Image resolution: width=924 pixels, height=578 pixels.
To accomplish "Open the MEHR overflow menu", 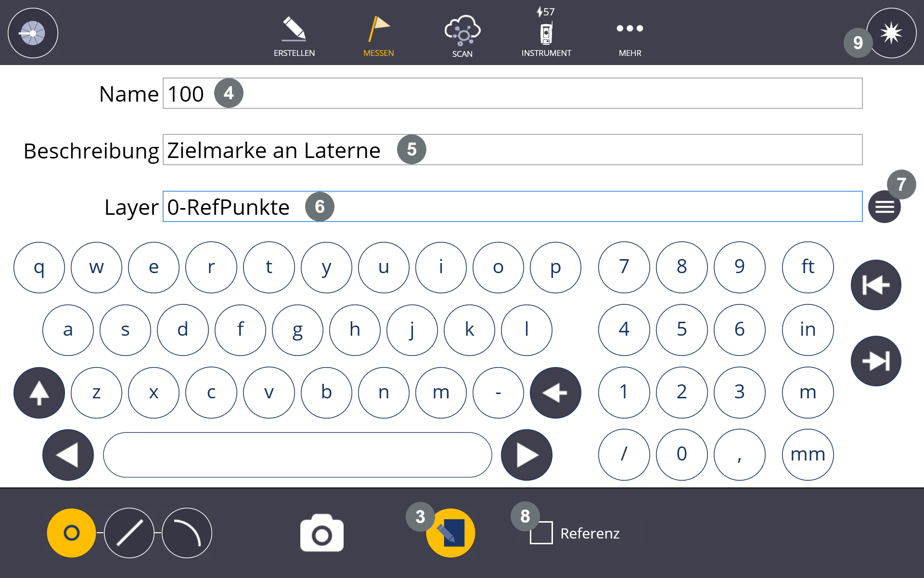I will (629, 36).
